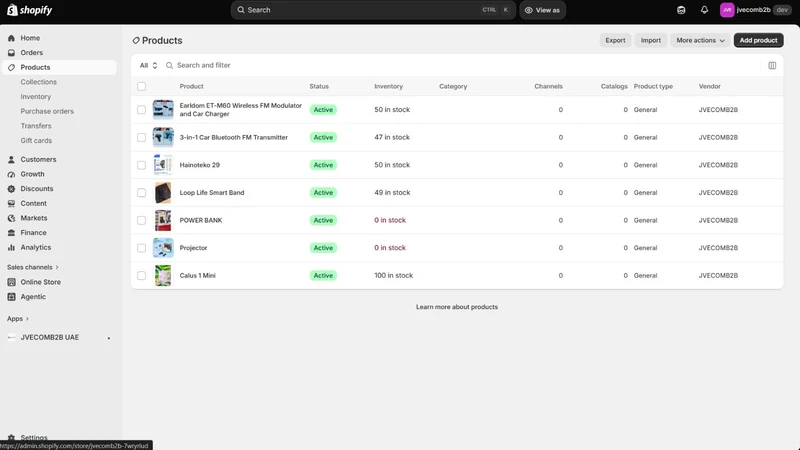Image resolution: width=800 pixels, height=450 pixels.
Task: Open the More actions dropdown
Action: tap(700, 40)
